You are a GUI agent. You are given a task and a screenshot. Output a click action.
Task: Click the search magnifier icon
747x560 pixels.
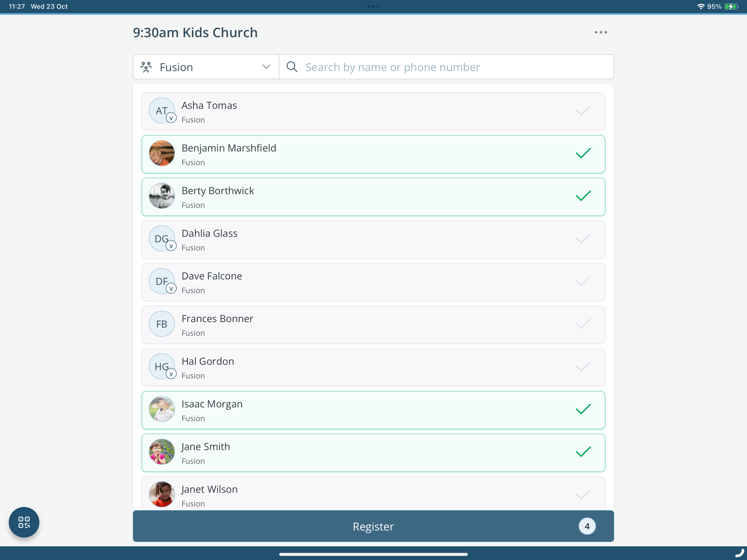coord(292,67)
